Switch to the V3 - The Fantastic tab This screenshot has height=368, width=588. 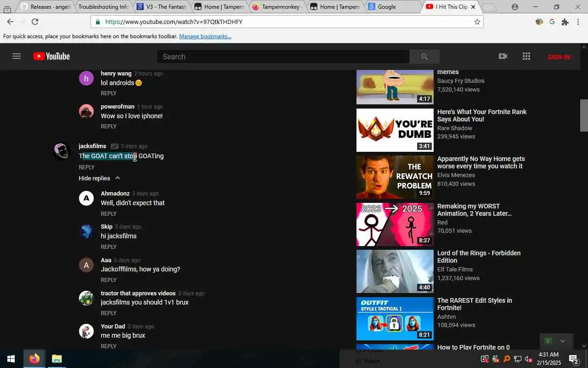point(162,7)
